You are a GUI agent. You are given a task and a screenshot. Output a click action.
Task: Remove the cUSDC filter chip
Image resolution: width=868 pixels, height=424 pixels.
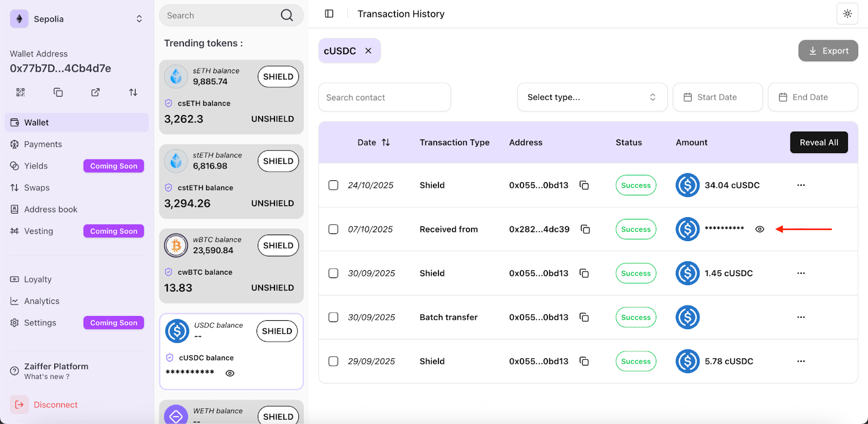click(368, 50)
